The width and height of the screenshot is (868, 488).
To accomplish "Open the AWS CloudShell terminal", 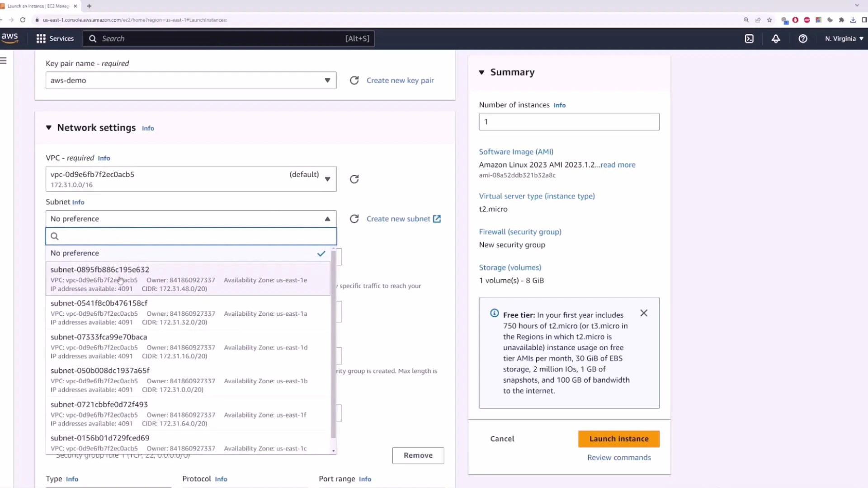I will tap(749, 38).
